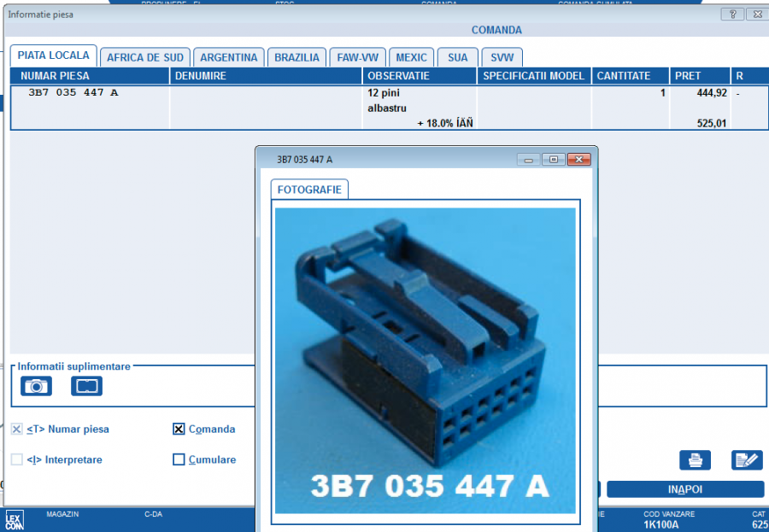
Task: Click the help question mark button
Action: 732,15
